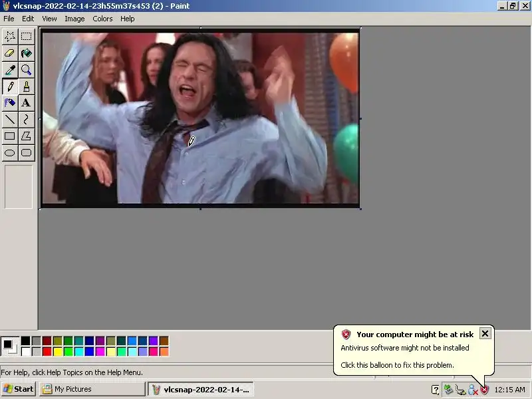Image resolution: width=532 pixels, height=399 pixels.
Task: Select the magenta color swatch
Action: coord(100,352)
